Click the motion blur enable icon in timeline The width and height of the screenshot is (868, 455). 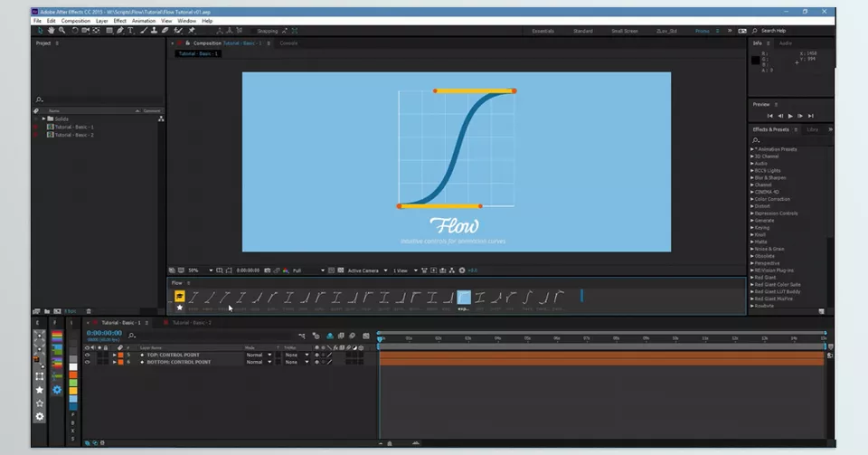[352, 336]
